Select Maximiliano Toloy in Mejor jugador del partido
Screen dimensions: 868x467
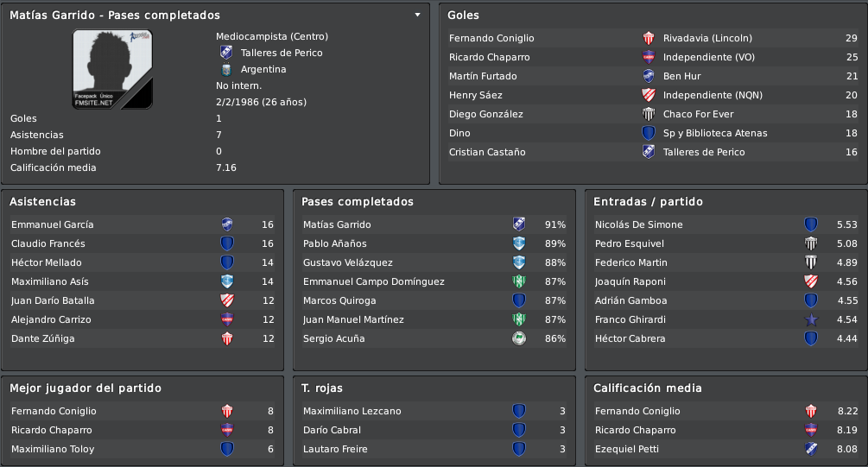pyautogui.click(x=53, y=449)
